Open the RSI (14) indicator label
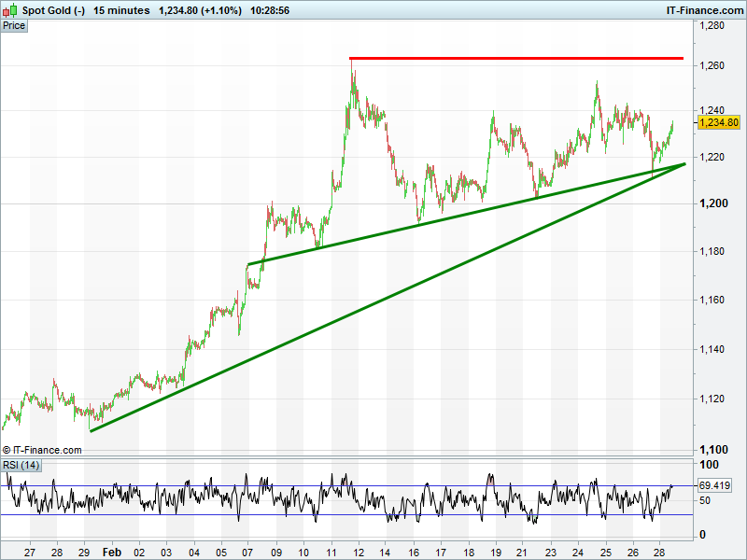 coord(21,465)
